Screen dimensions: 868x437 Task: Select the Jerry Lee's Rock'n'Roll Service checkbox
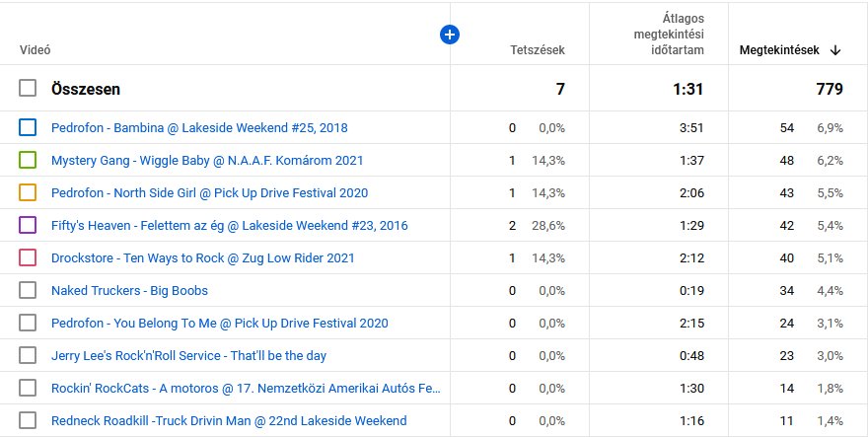coord(28,355)
